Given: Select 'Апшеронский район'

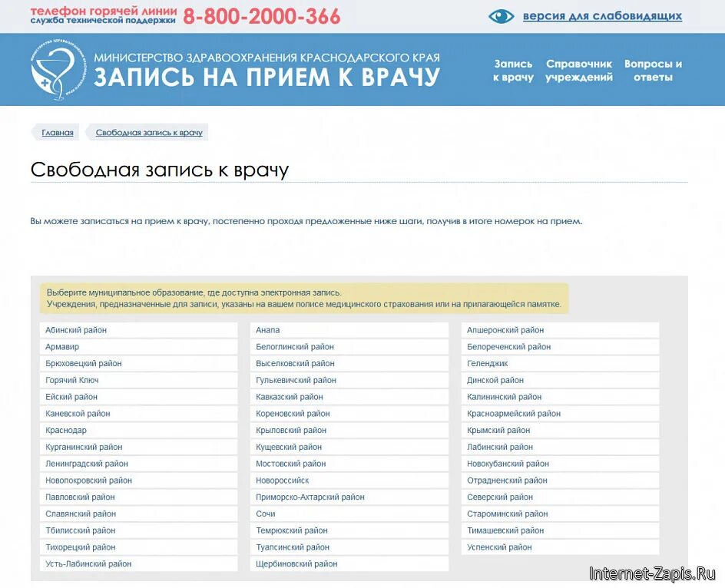Looking at the screenshot, I should (561, 330).
